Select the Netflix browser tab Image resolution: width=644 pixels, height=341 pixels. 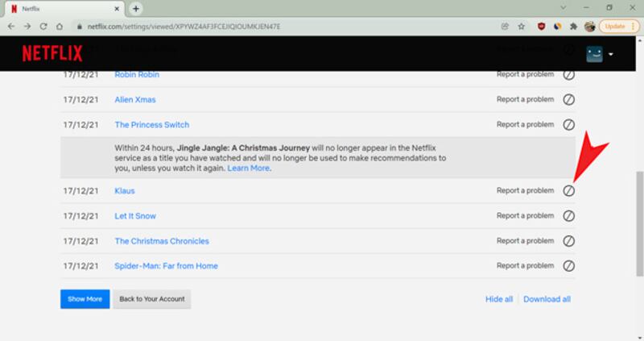click(x=64, y=8)
